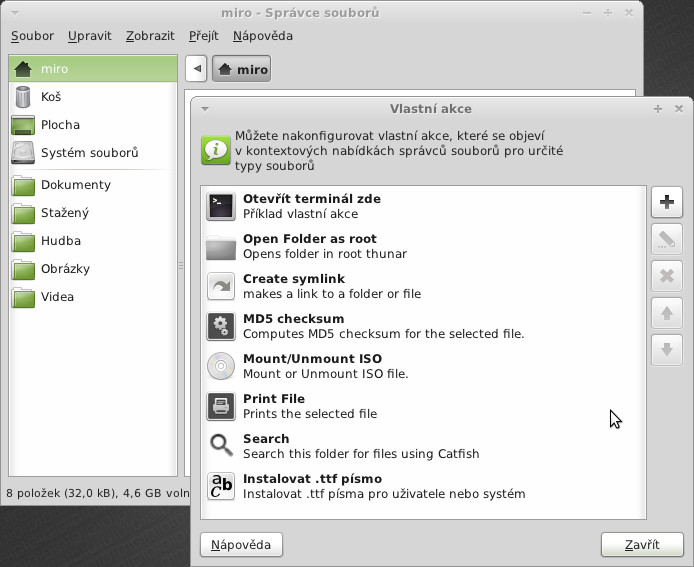The image size is (694, 567).
Task: Click the X icon to delete the action
Action: pos(667,276)
